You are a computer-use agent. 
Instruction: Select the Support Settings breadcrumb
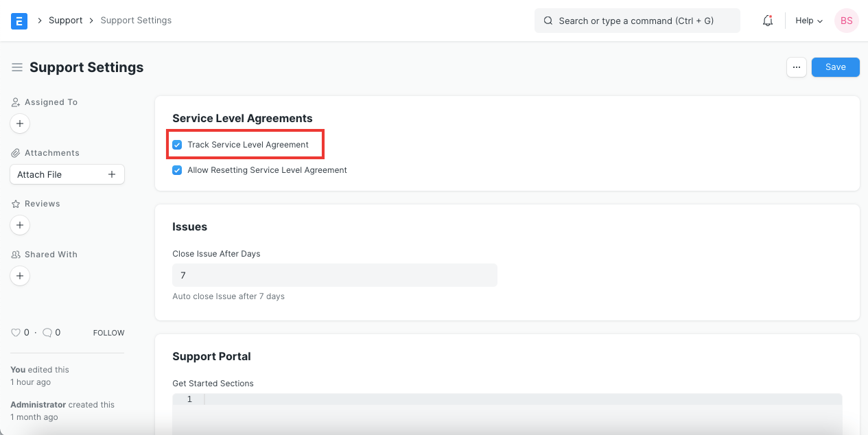pos(136,20)
